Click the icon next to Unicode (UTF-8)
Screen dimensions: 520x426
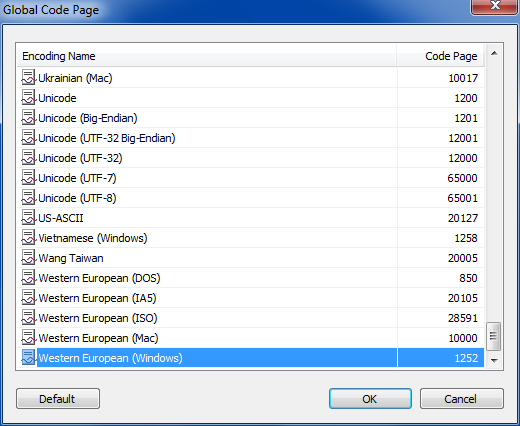click(29, 198)
